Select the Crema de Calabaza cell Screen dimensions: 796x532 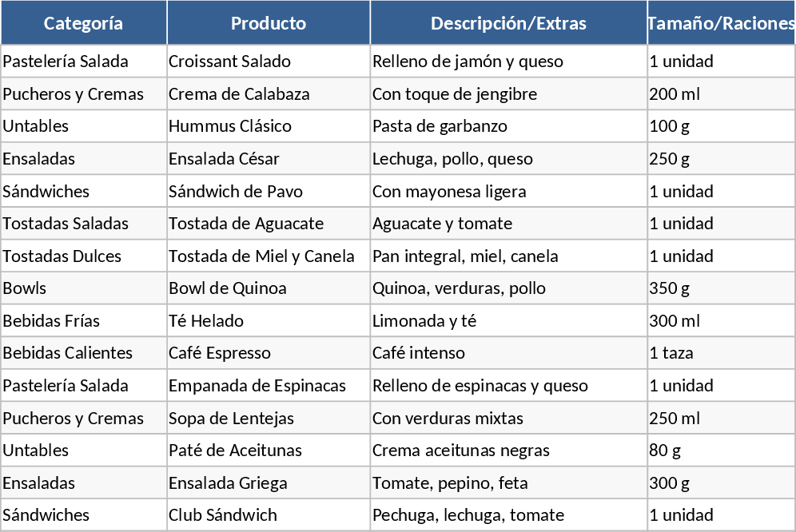pyautogui.click(x=239, y=94)
